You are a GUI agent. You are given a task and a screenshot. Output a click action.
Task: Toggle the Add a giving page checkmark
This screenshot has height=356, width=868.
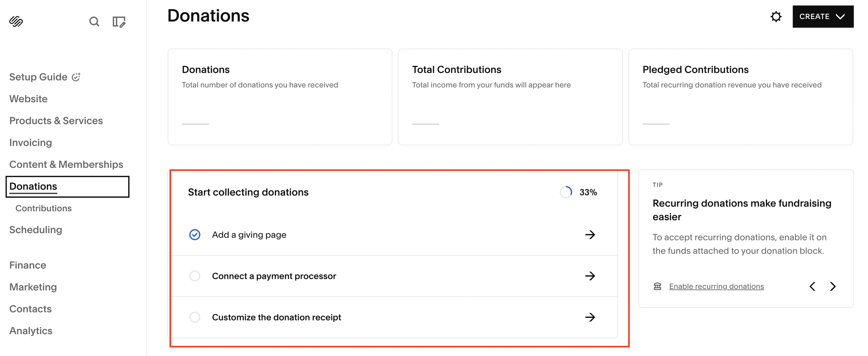(x=195, y=235)
